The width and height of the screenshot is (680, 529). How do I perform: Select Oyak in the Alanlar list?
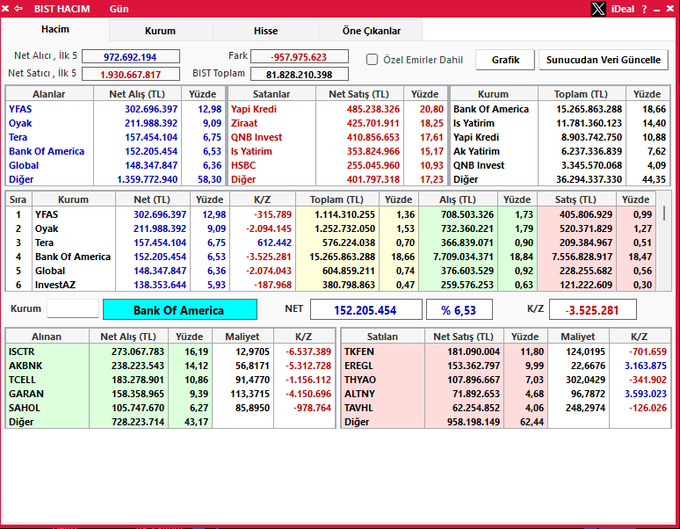point(20,123)
